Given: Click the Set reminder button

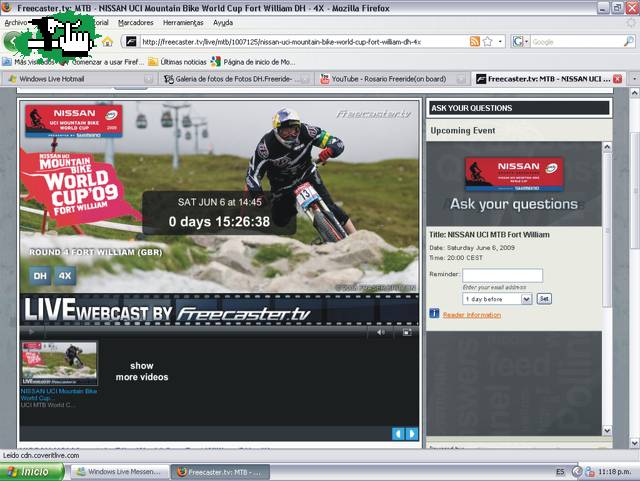Looking at the screenshot, I should 544,299.
